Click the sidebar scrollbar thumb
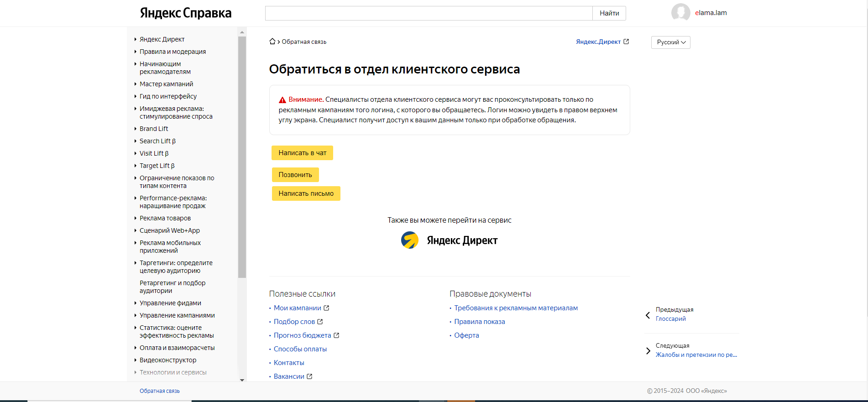Screen dimensions: 868x402 (x=242, y=157)
